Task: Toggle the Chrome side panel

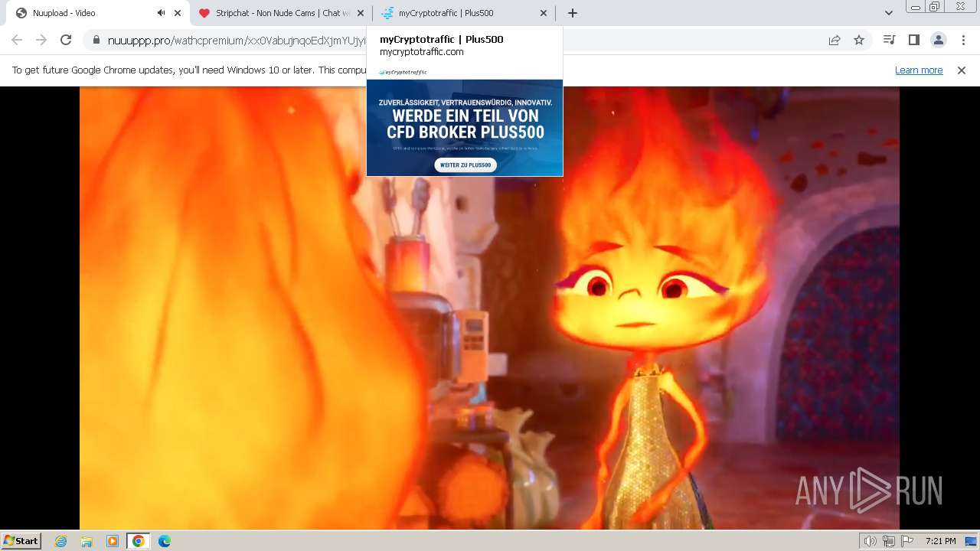Action: pos(913,40)
